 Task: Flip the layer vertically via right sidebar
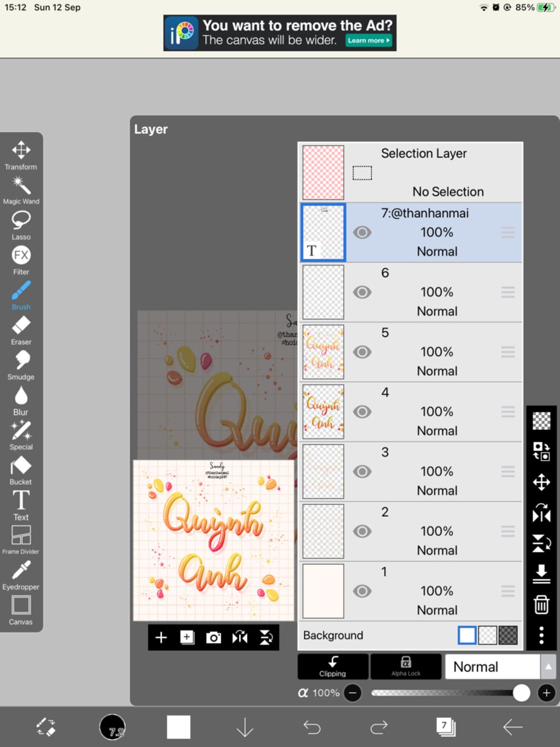point(541,543)
